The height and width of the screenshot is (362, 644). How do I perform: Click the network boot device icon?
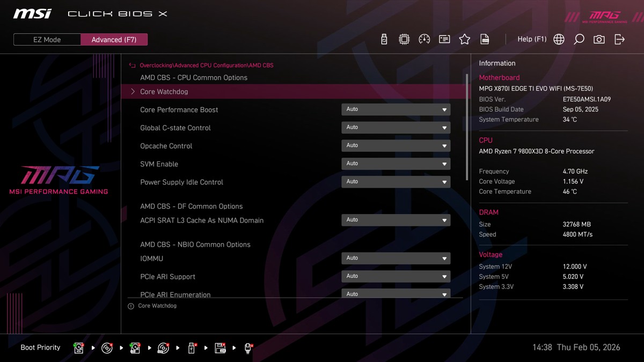(x=248, y=348)
